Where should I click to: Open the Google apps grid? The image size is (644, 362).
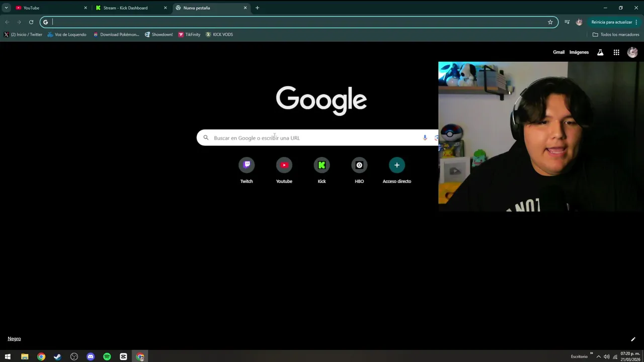click(x=616, y=52)
